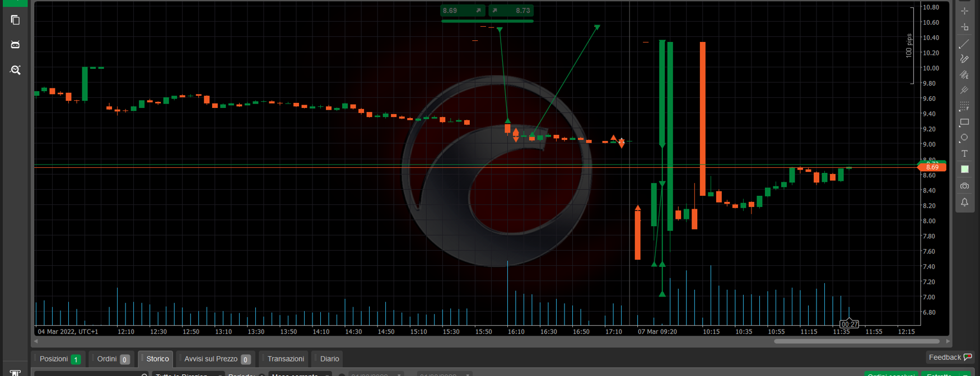This screenshot has height=376, width=980.
Task: Open the Mese corrente period dropdown
Action: (x=300, y=374)
